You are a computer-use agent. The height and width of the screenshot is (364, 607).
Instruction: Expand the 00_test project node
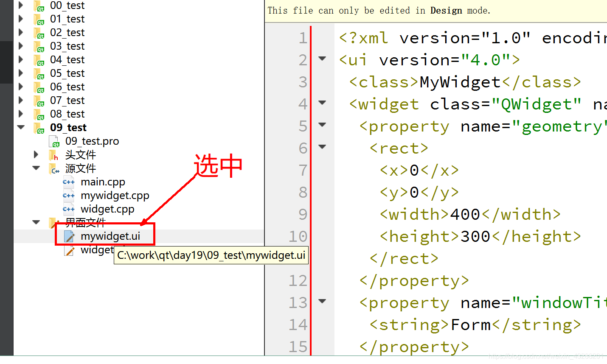pyautogui.click(x=21, y=5)
